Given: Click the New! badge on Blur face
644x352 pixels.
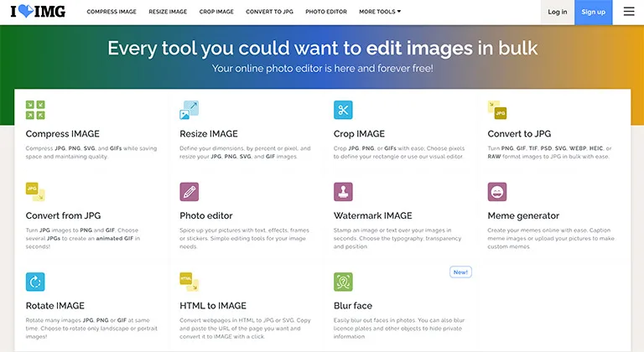Looking at the screenshot, I should click(460, 272).
